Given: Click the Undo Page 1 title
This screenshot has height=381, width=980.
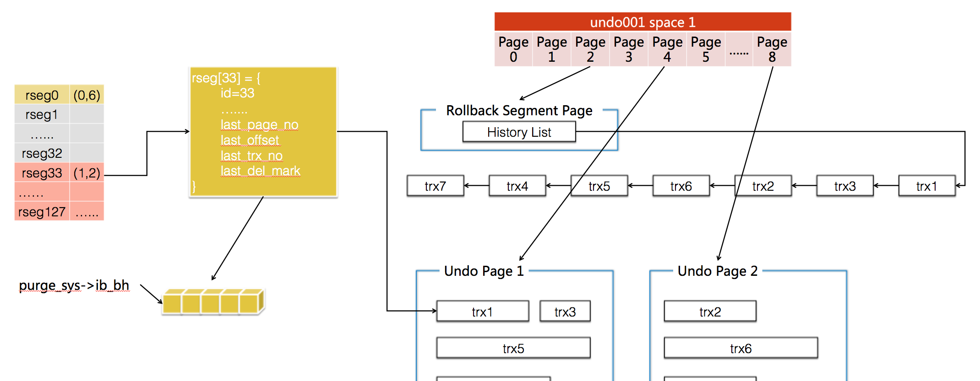Looking at the screenshot, I should [x=484, y=271].
